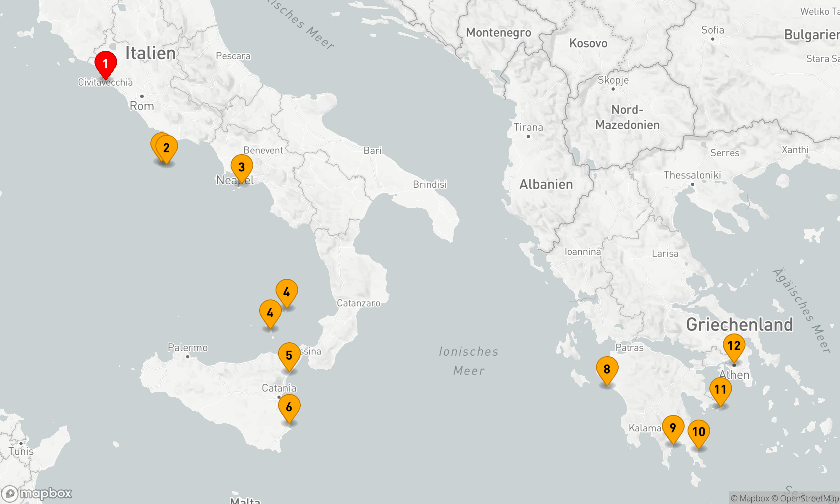
Task: Open the © Mapbox attribution link
Action: coord(750,499)
